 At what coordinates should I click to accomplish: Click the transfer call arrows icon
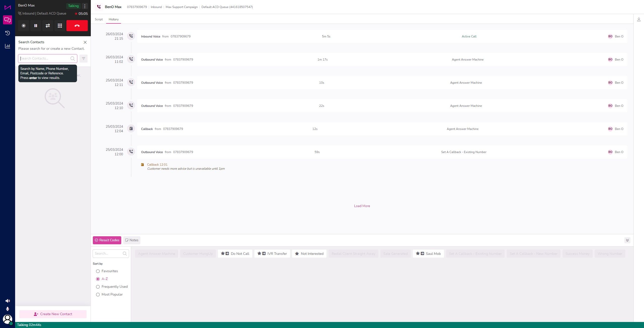[x=48, y=26]
